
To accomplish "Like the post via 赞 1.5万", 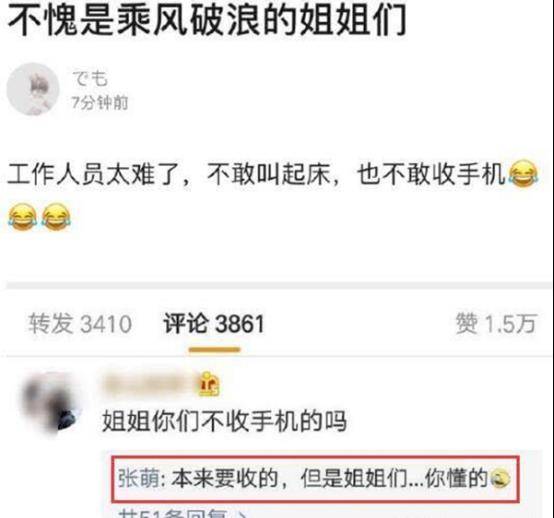I will point(496,323).
